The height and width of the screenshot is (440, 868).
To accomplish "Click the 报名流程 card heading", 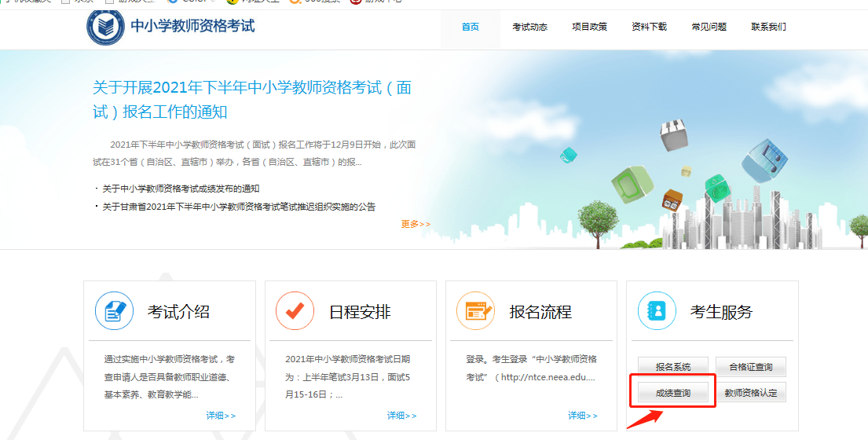I will [x=540, y=312].
